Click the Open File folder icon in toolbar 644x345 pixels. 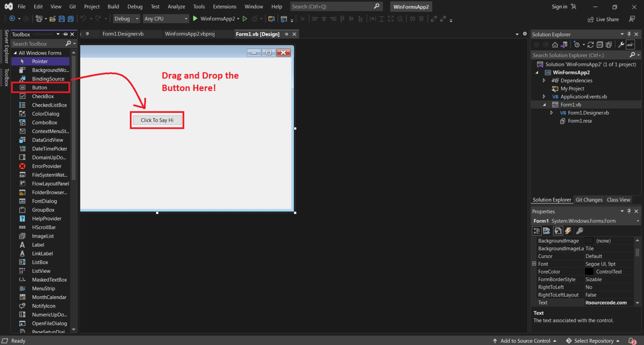(52, 19)
